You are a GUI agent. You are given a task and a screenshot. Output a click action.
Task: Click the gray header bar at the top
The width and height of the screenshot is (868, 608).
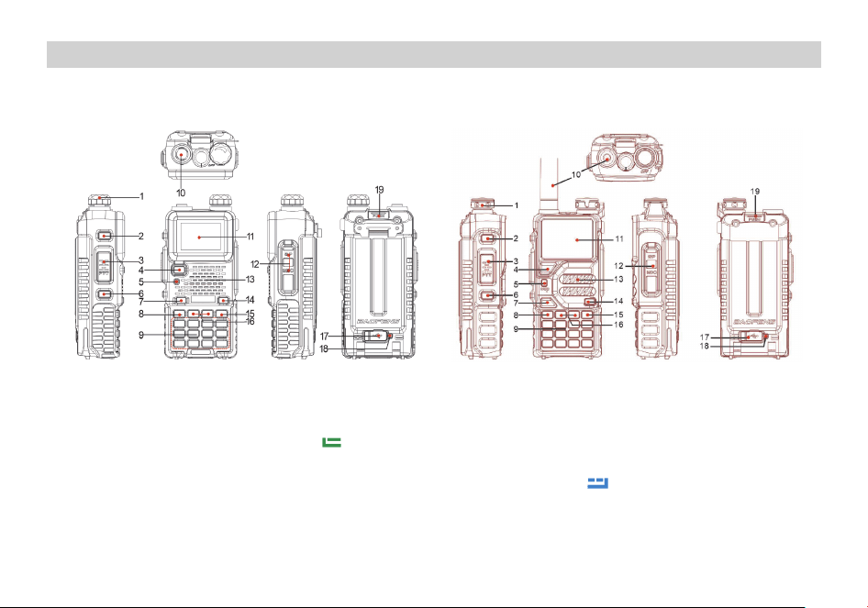pyautogui.click(x=433, y=54)
